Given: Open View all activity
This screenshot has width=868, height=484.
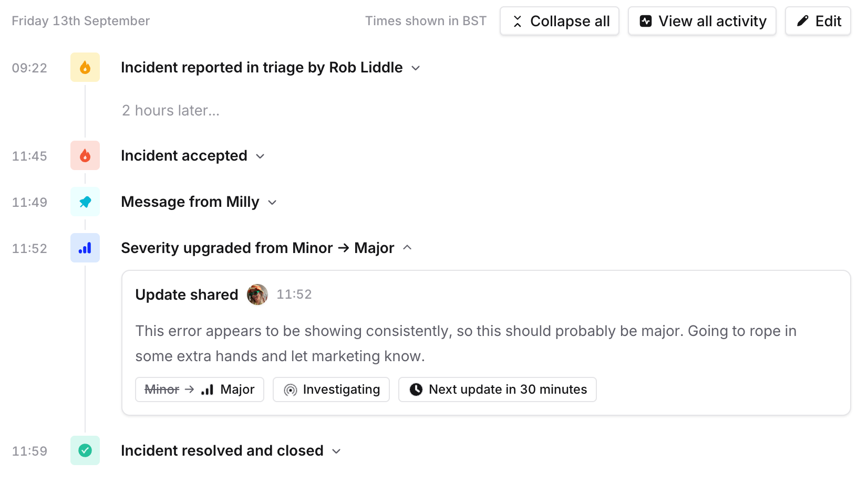Looking at the screenshot, I should [x=702, y=21].
